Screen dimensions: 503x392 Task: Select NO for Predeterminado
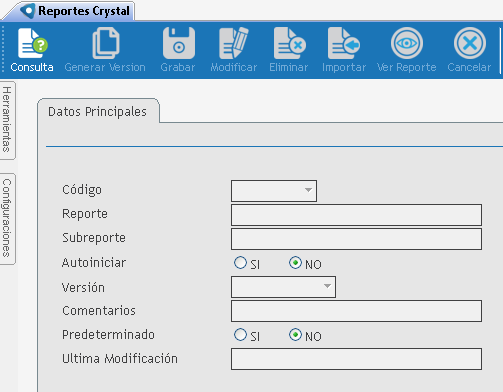click(295, 335)
